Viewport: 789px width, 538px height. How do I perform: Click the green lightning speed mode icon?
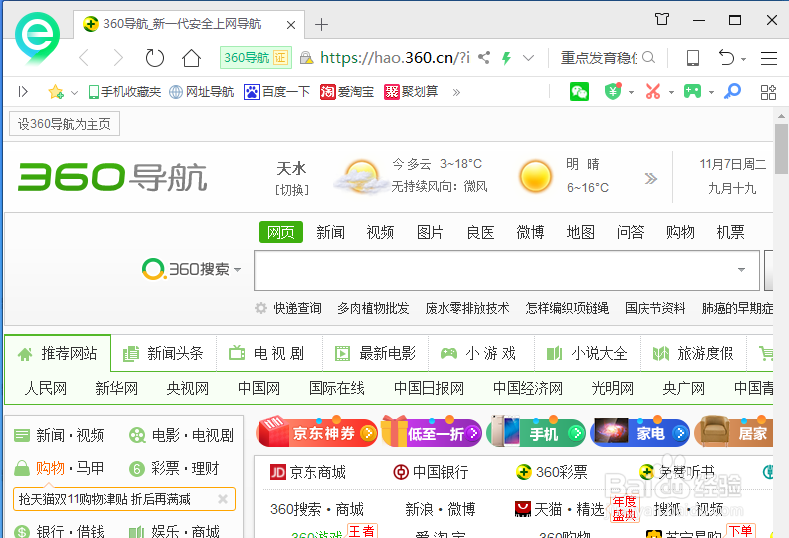pyautogui.click(x=506, y=58)
